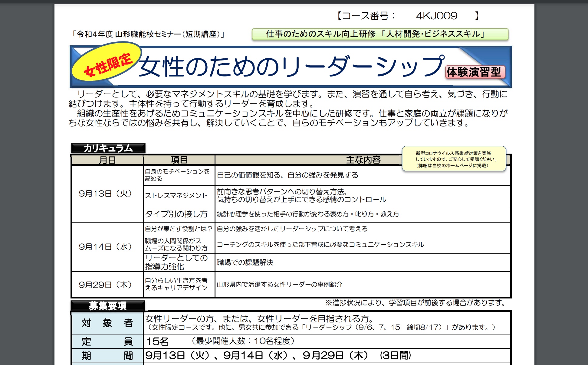
Task: Select the 9月29日(木) date cell
Action: 105,285
